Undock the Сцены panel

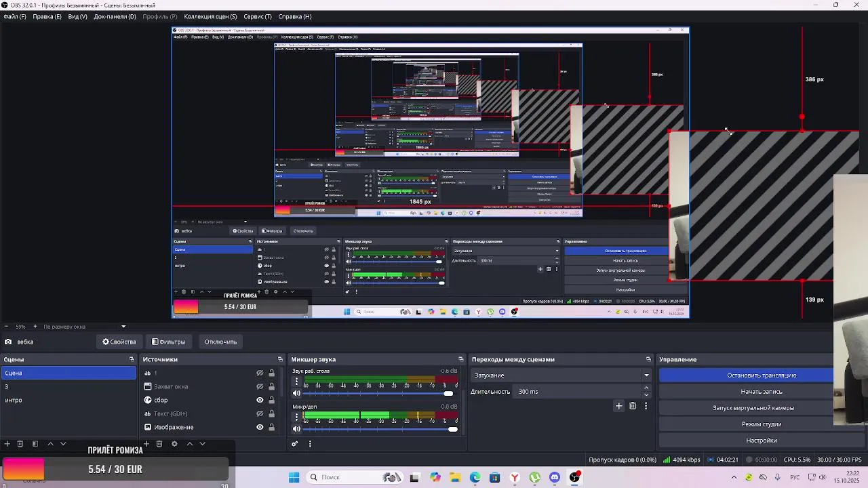pos(132,359)
